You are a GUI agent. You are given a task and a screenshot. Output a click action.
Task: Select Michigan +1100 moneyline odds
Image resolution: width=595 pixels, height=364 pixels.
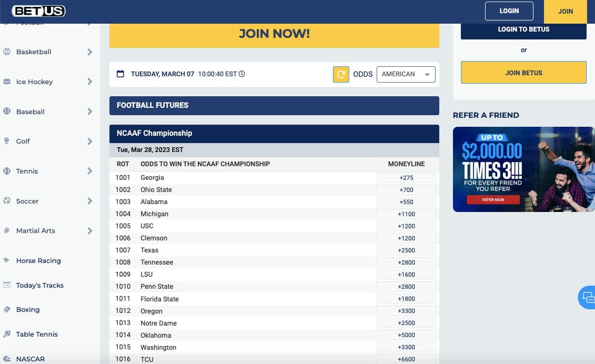[406, 214]
